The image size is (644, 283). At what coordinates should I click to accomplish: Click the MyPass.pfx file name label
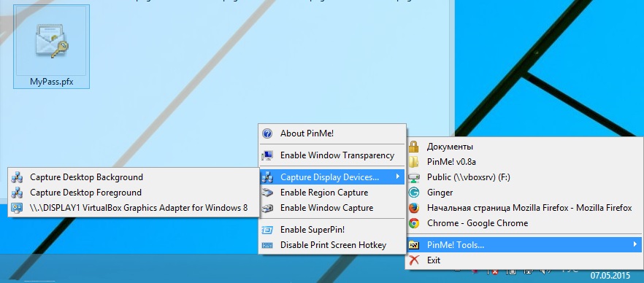[51, 82]
